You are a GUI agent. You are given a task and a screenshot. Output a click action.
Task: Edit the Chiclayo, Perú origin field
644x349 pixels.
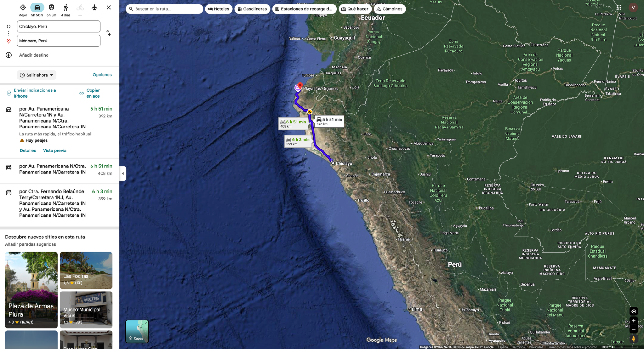(x=59, y=26)
